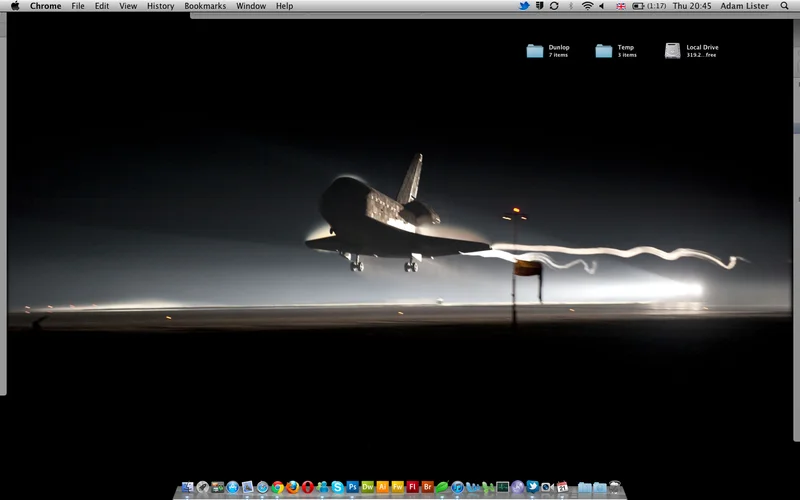Open the green leaf Coda icon

tap(442, 487)
